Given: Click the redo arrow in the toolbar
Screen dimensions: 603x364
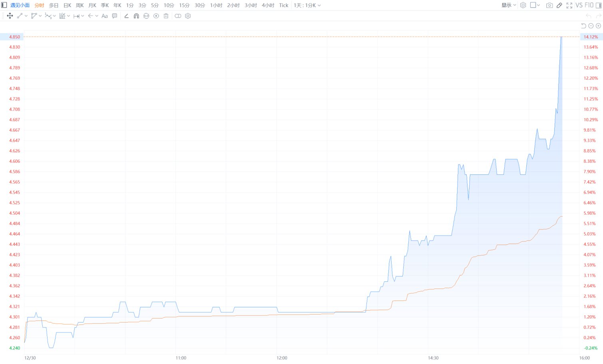Looking at the screenshot, I should (599, 16).
